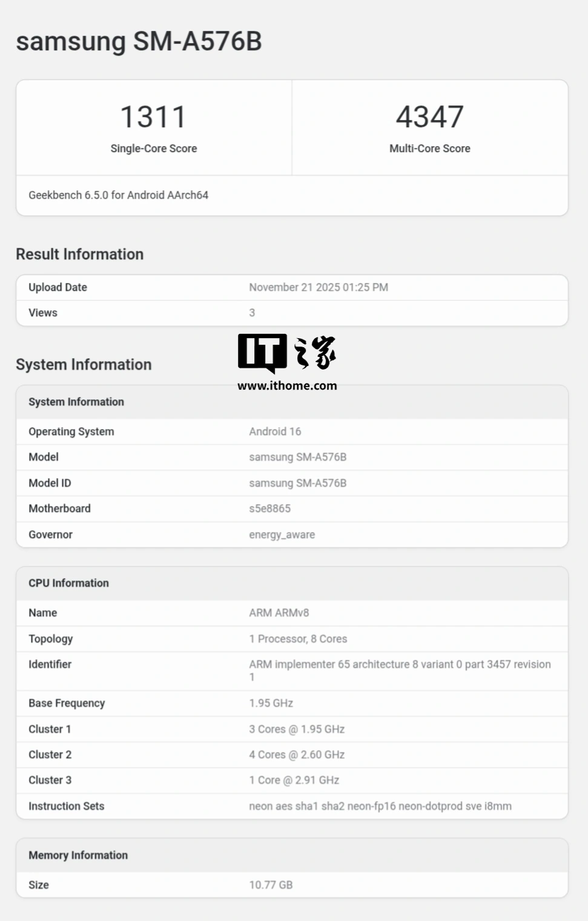Click the 1 Processor, 8 Cores topology value
The image size is (588, 921).
point(298,639)
